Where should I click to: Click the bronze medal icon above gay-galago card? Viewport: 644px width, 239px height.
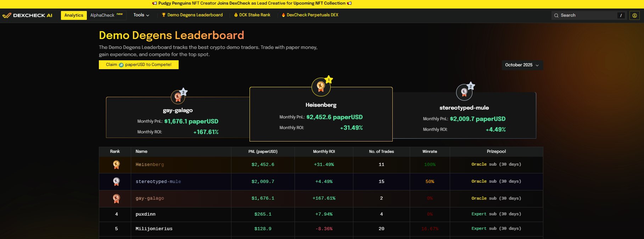tap(178, 97)
